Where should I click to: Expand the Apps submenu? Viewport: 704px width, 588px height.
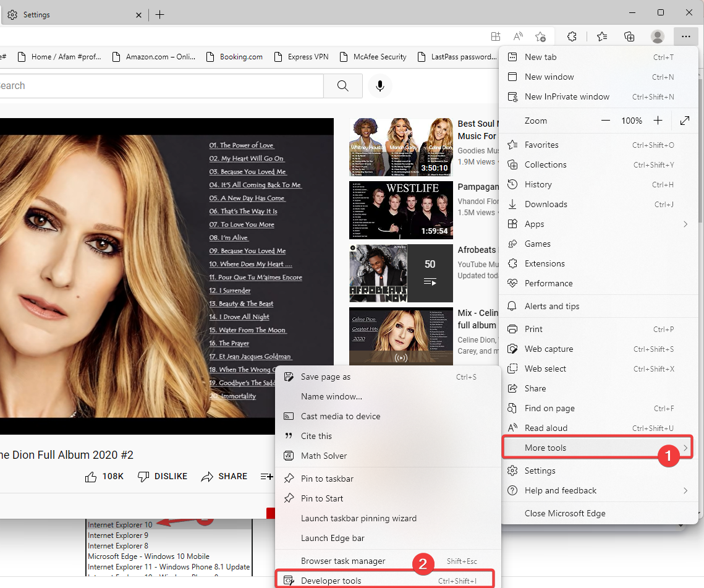point(598,224)
